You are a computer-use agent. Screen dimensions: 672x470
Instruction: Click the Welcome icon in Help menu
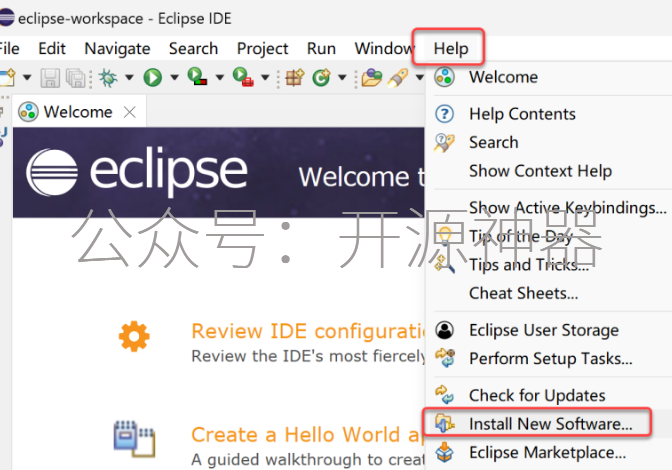click(444, 77)
